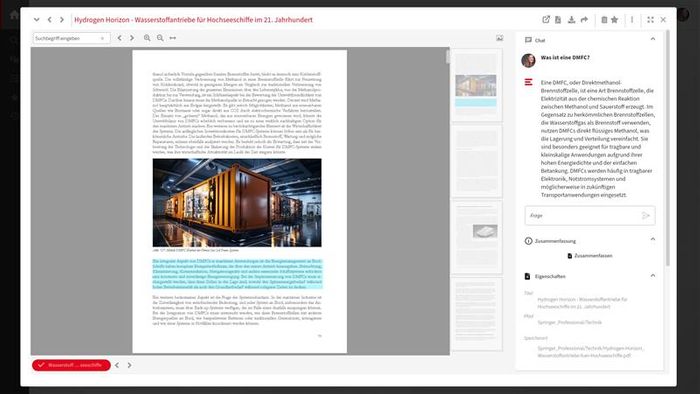Select the second page thumbnail

click(x=476, y=162)
